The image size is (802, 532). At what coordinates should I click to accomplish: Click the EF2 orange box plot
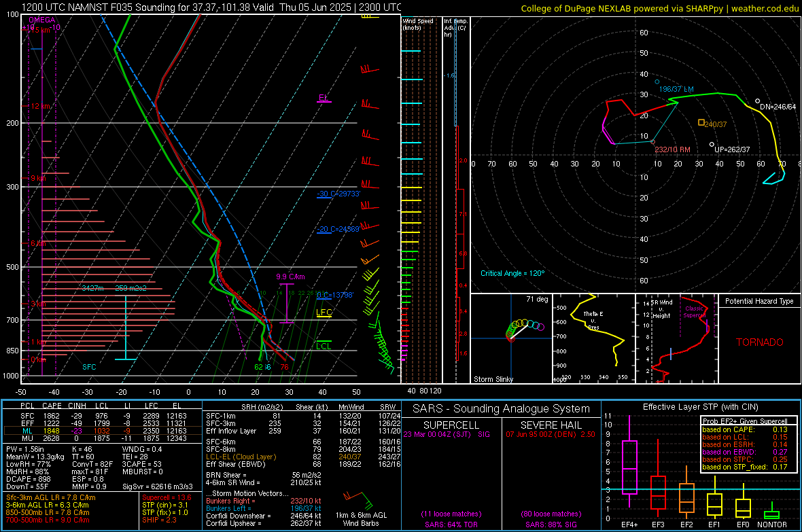click(x=686, y=498)
